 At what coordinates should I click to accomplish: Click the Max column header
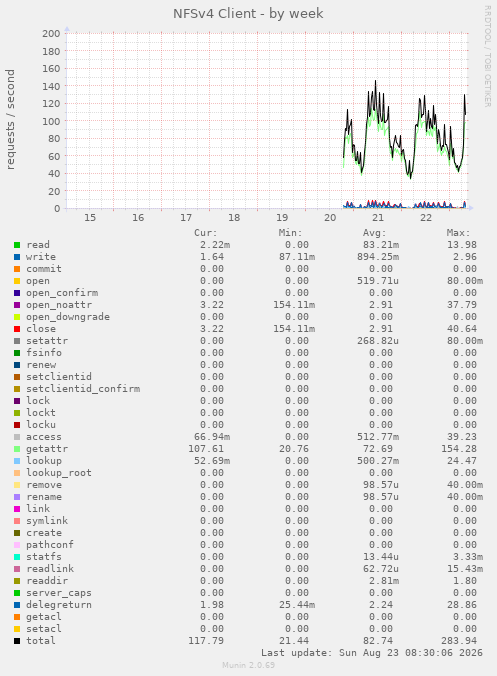[458, 233]
